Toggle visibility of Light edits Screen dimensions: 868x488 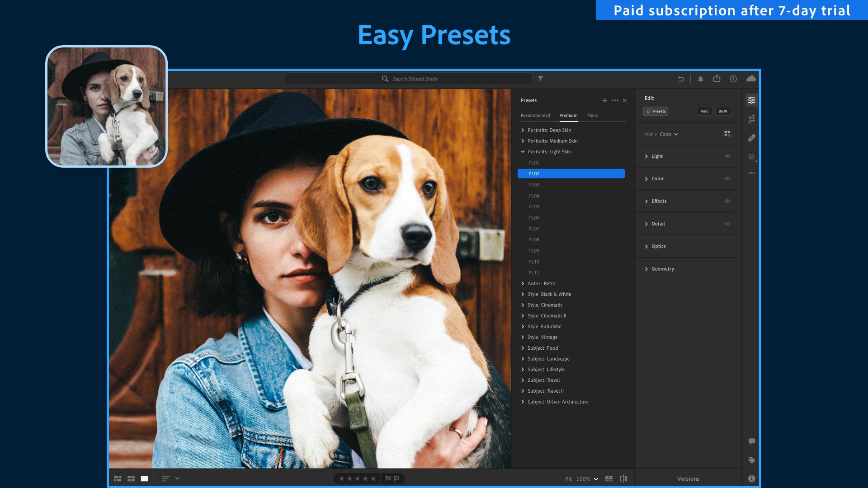click(x=727, y=156)
